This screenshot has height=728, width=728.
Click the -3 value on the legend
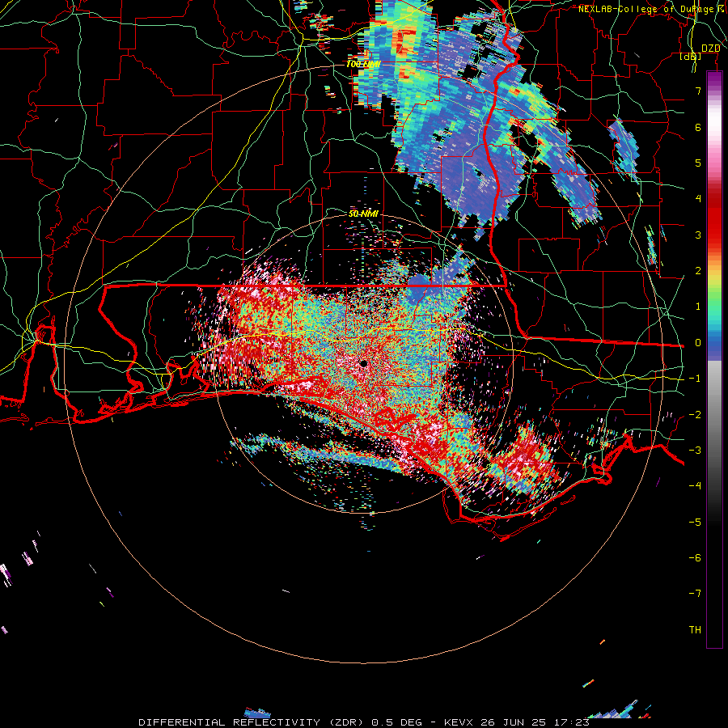pos(695,451)
